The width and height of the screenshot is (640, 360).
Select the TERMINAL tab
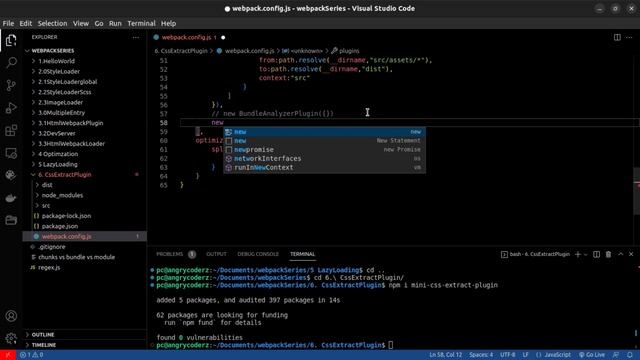pyautogui.click(x=302, y=254)
